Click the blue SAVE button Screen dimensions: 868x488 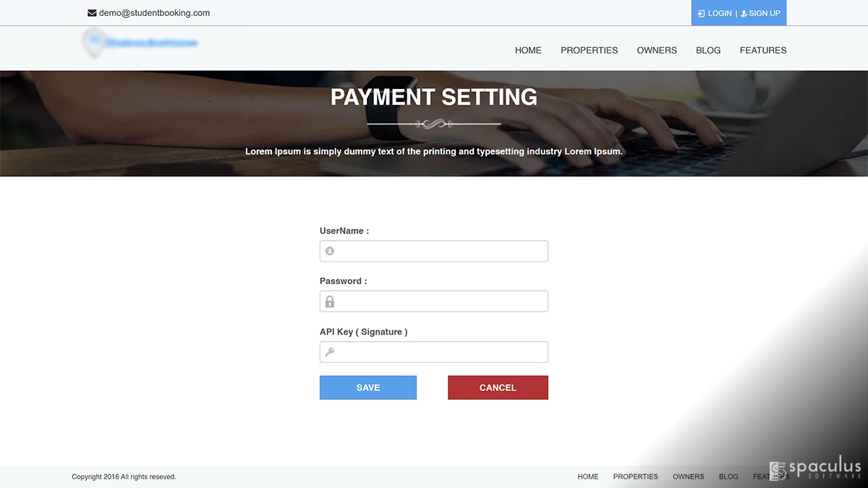click(368, 388)
